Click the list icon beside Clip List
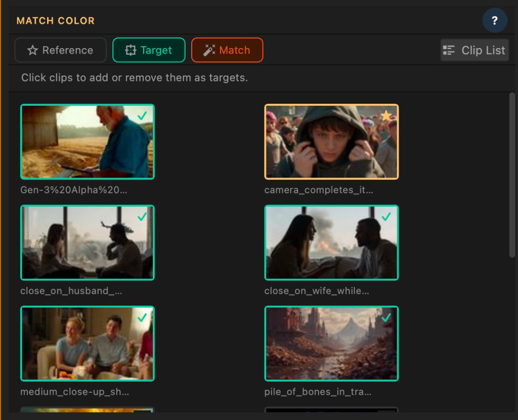This screenshot has height=420, width=518. click(449, 50)
